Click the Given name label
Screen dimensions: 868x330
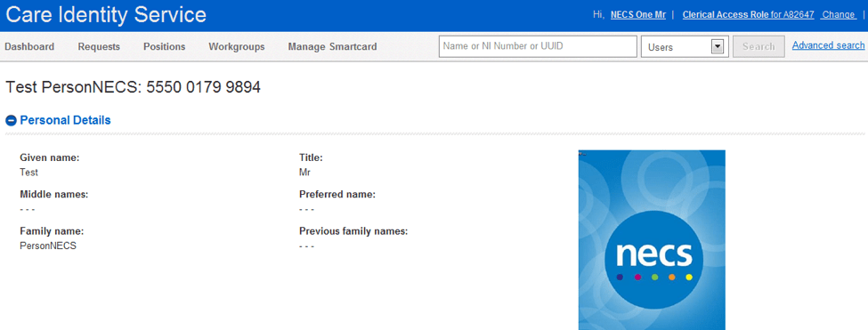pyautogui.click(x=50, y=158)
